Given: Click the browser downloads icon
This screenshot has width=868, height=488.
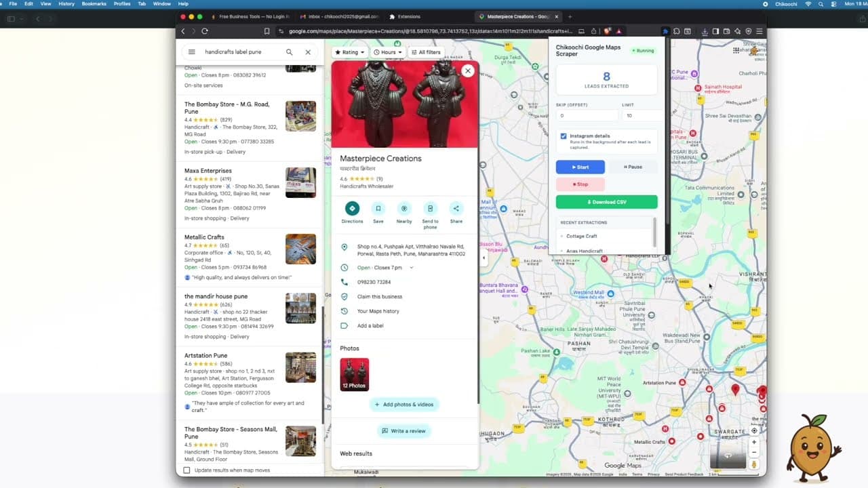Looking at the screenshot, I should [705, 31].
